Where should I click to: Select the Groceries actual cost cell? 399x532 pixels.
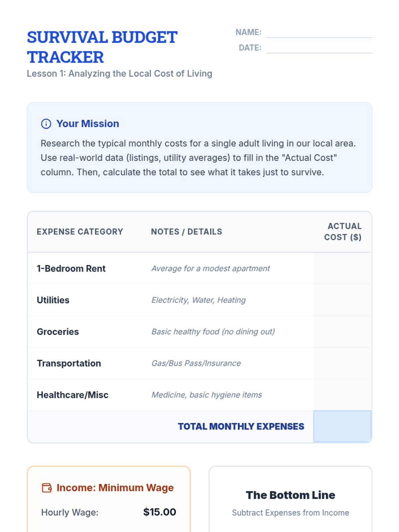[342, 332]
